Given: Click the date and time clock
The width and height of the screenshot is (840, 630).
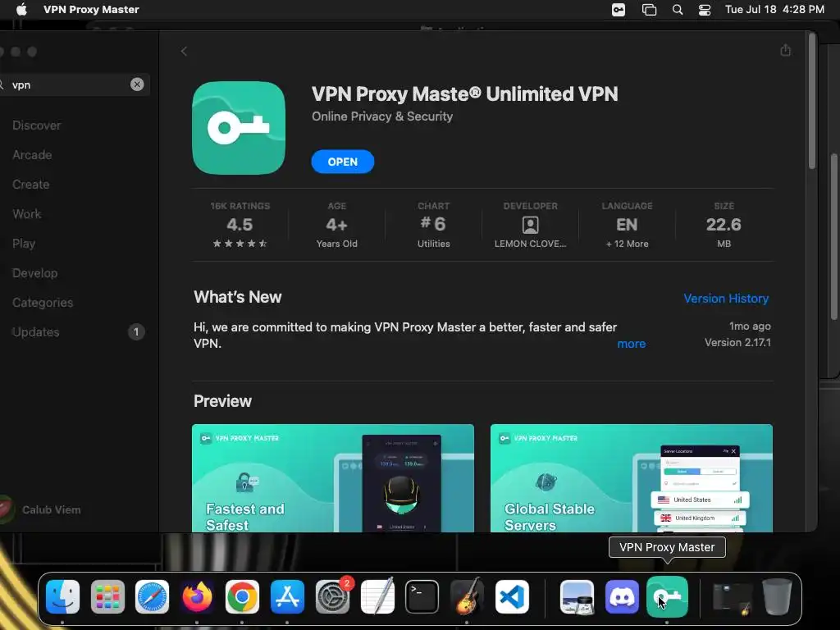Looking at the screenshot, I should (x=774, y=10).
